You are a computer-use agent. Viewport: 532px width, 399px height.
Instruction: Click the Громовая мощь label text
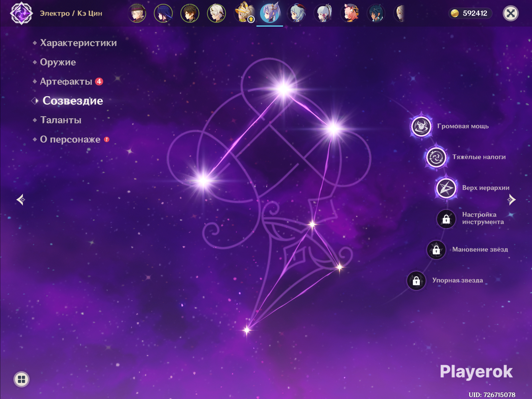tap(463, 126)
